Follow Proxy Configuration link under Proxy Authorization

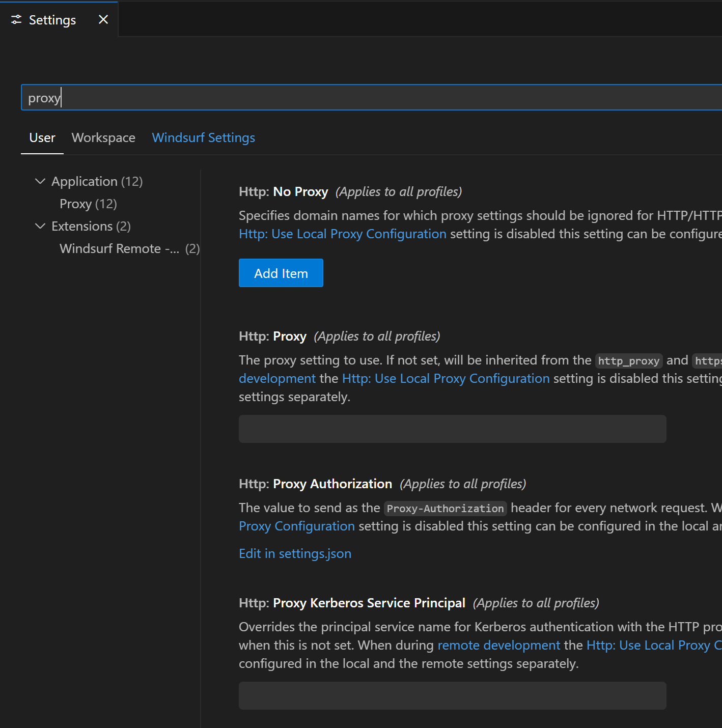(297, 526)
